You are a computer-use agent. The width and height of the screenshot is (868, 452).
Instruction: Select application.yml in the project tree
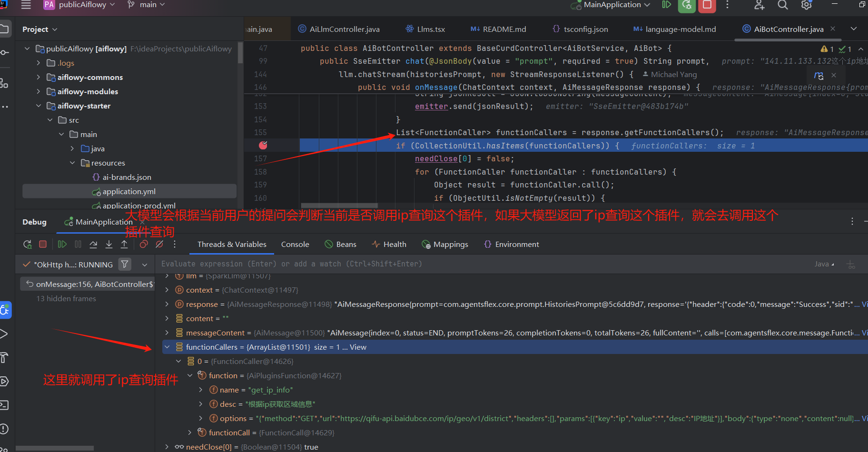129,191
